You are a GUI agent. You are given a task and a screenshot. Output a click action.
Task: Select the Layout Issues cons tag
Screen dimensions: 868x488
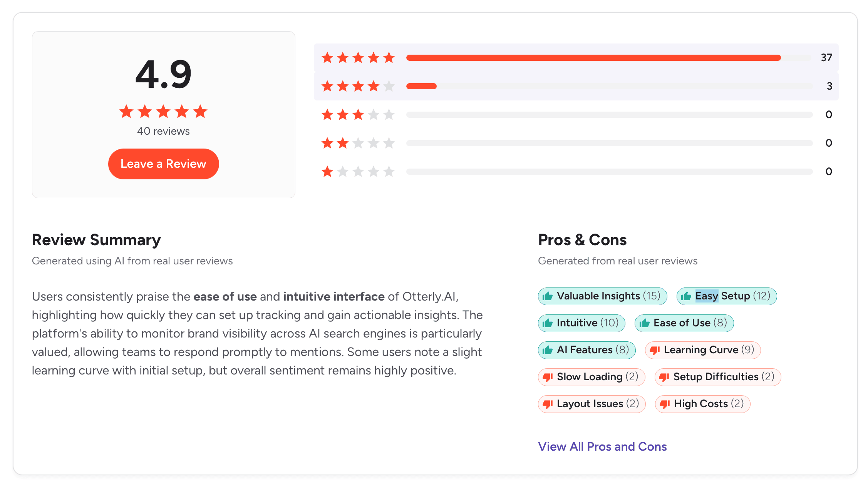(592, 404)
